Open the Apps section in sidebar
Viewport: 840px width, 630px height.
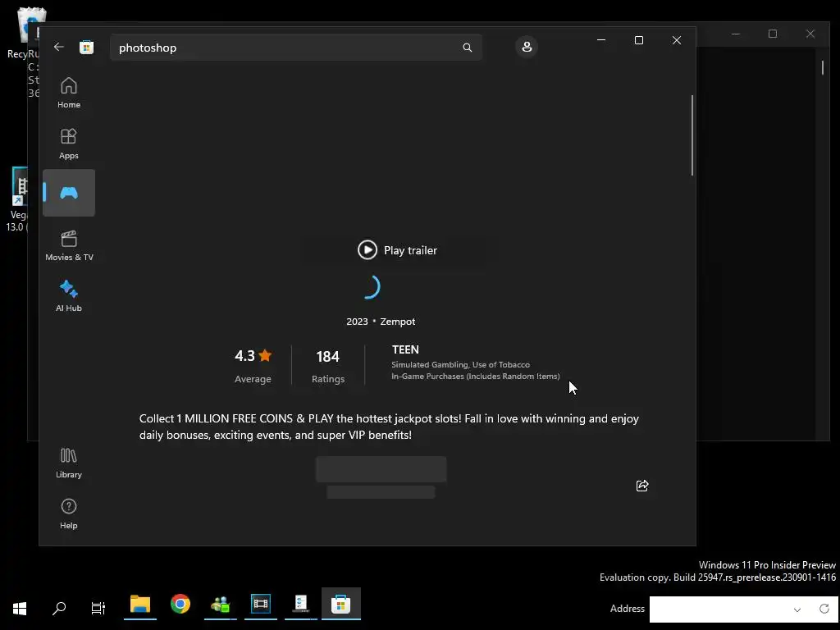[x=69, y=144]
